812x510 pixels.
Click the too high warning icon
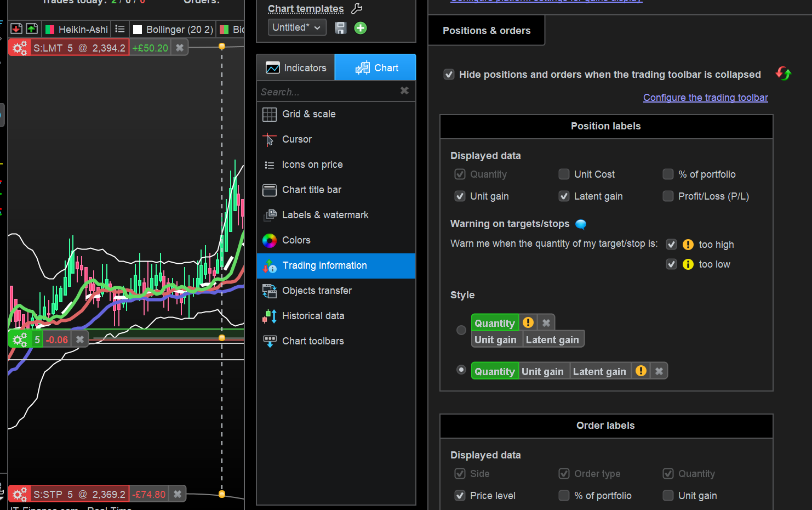point(688,245)
